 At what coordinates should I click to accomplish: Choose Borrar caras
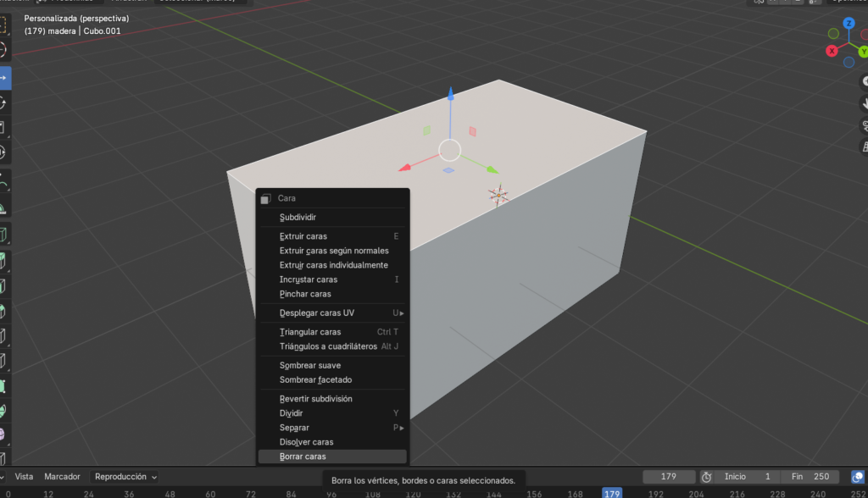(332, 456)
